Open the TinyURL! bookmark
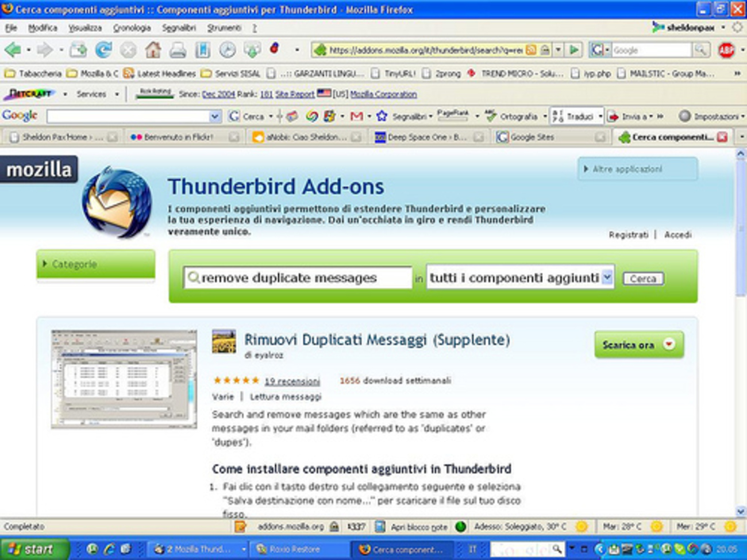The image size is (747, 560). (394, 74)
